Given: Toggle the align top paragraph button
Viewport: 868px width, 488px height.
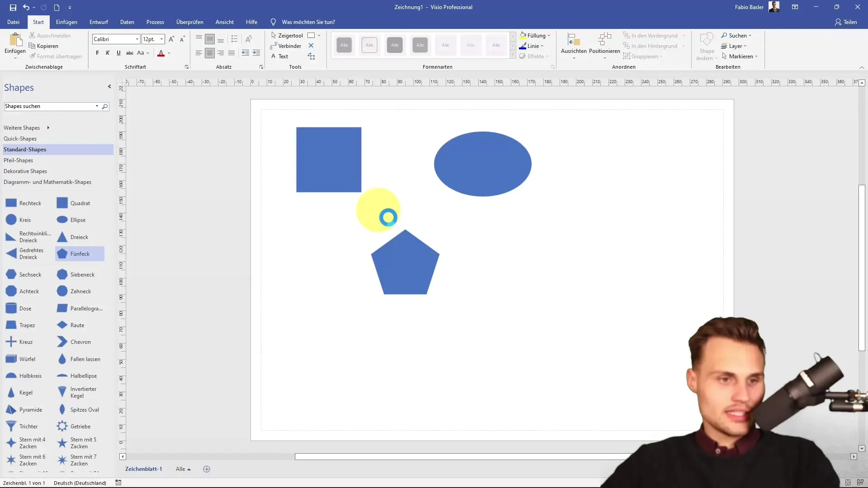Looking at the screenshot, I should pos(199,39).
